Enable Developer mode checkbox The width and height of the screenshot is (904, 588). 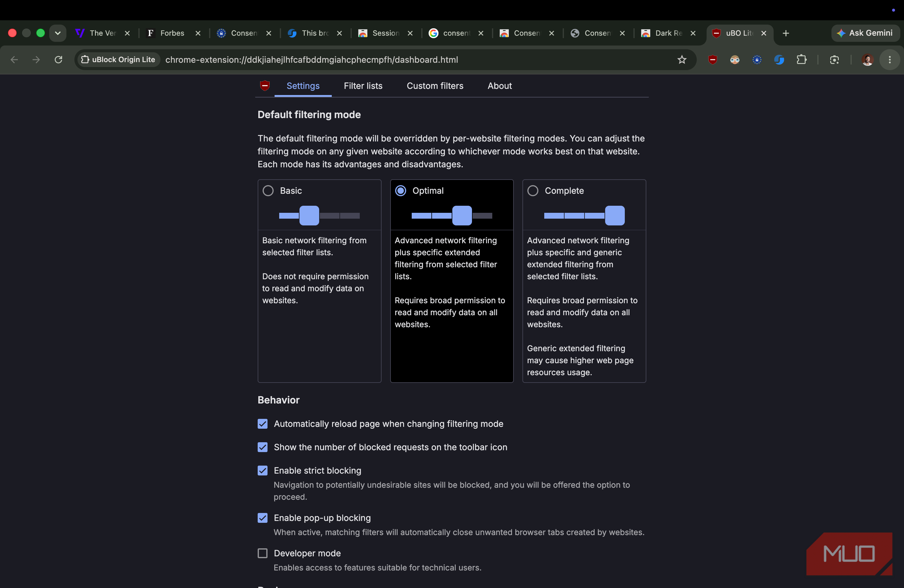(x=263, y=553)
